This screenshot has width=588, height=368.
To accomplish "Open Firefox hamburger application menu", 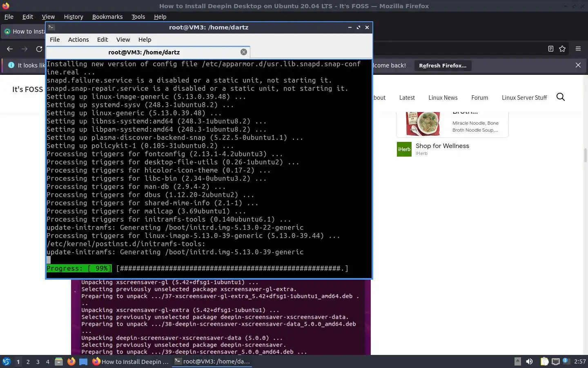I will click(578, 49).
